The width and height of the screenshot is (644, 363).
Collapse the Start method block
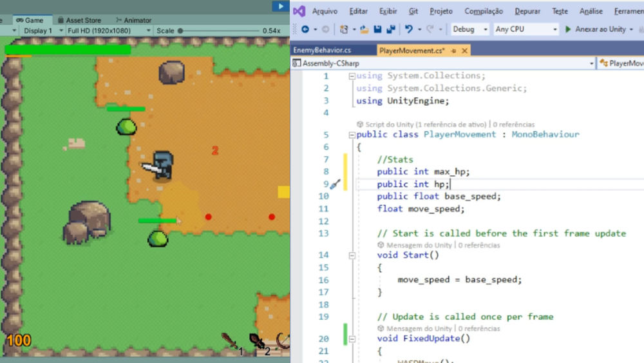point(352,256)
